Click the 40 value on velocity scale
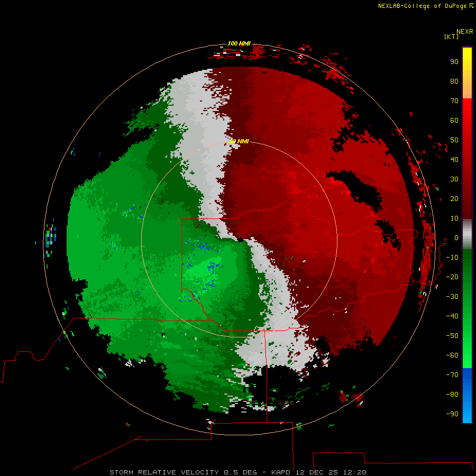476x476 pixels. click(x=454, y=159)
